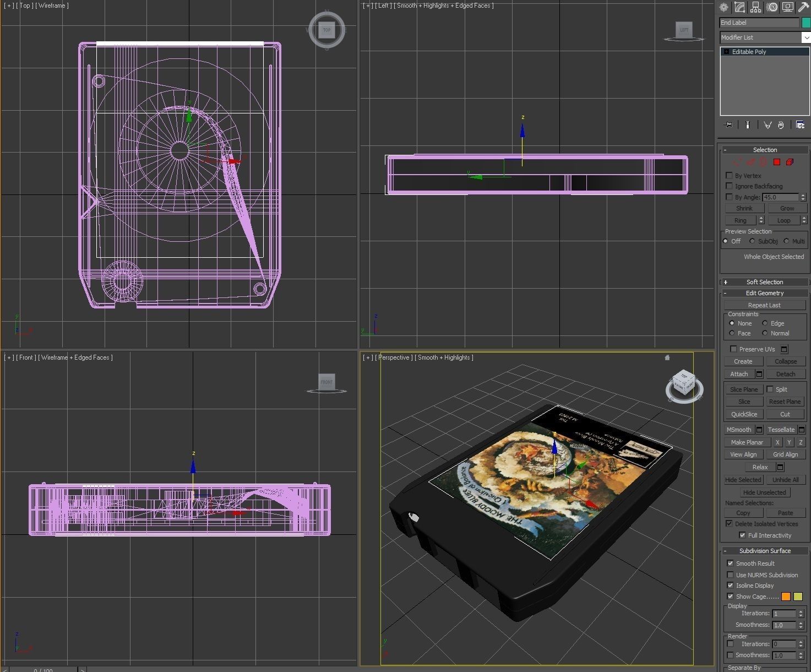Select Edge constraint radio button
Screen dimensions: 811x672
pos(765,323)
